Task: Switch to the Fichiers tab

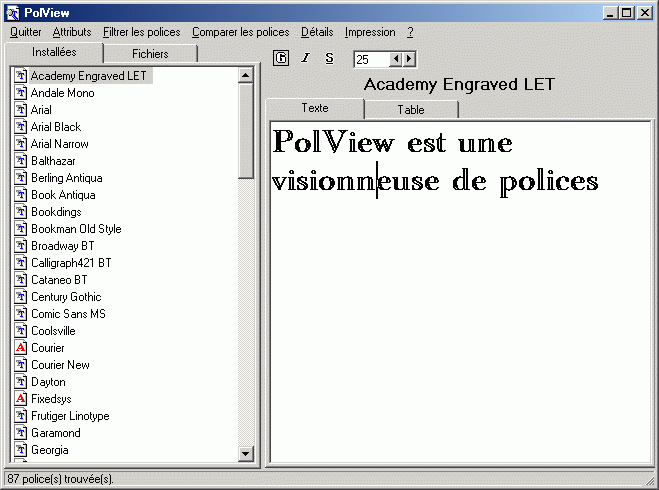Action: pos(150,54)
